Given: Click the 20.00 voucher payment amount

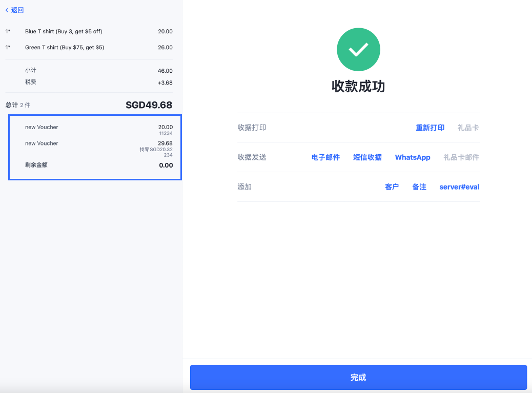Looking at the screenshot, I should pos(165,127).
